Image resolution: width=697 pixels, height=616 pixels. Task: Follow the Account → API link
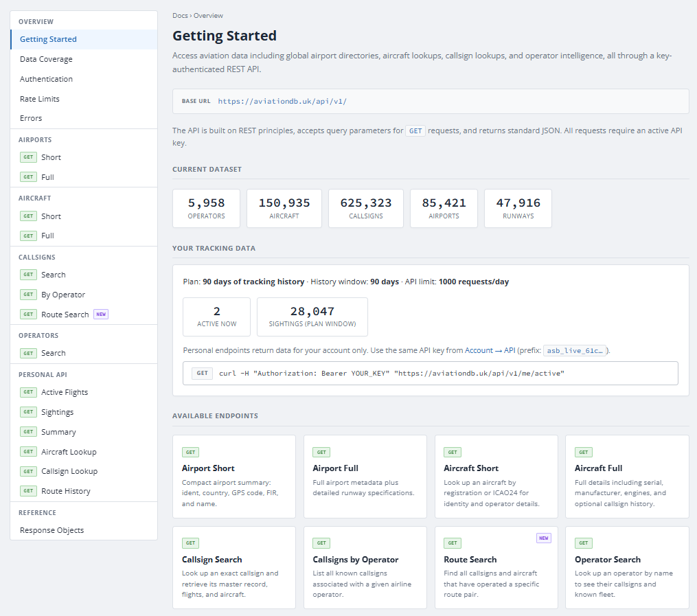490,350
